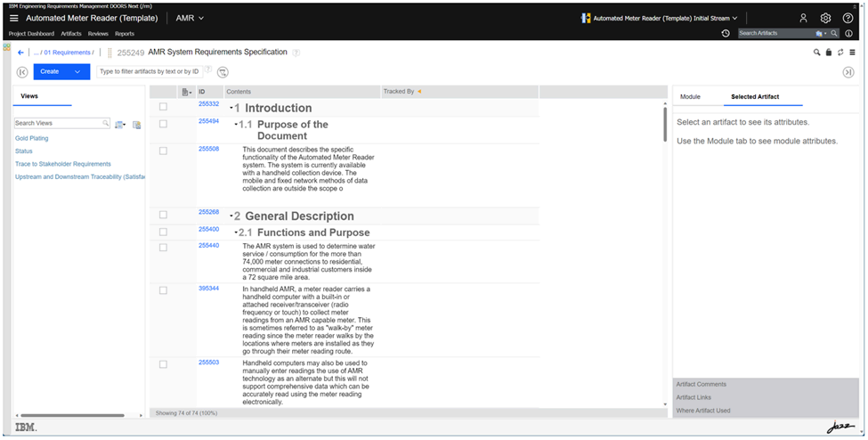Open the Reviews menu
Screen dimensions: 868x440
[98, 34]
